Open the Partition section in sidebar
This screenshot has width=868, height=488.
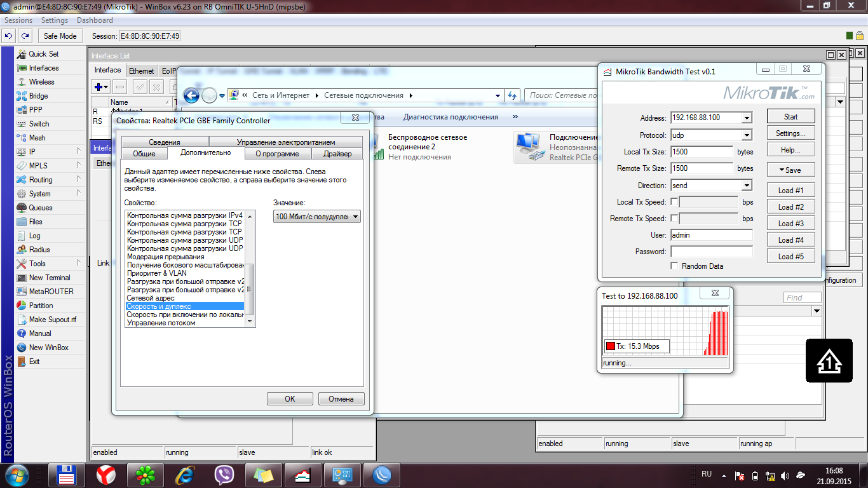[41, 306]
